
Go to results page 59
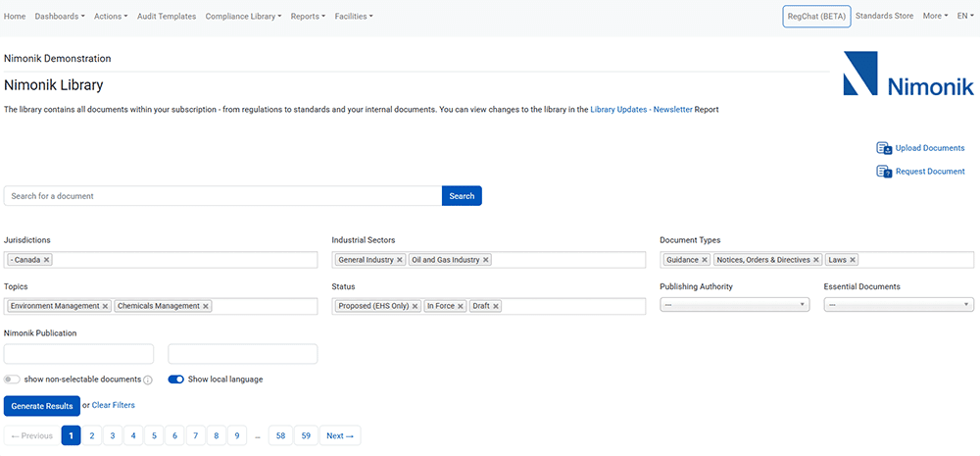306,436
